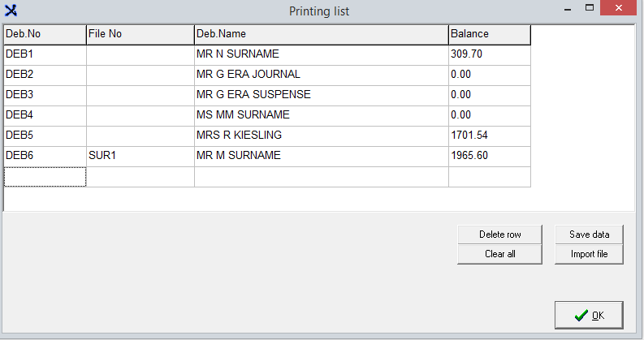Image resolution: width=644 pixels, height=340 pixels.
Task: Click the Delete row button
Action: click(499, 235)
